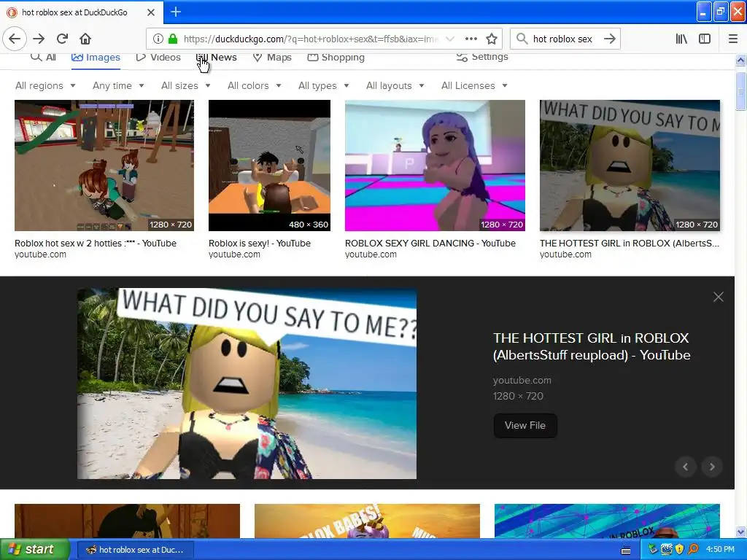
Task: Click the View File button
Action: click(525, 425)
